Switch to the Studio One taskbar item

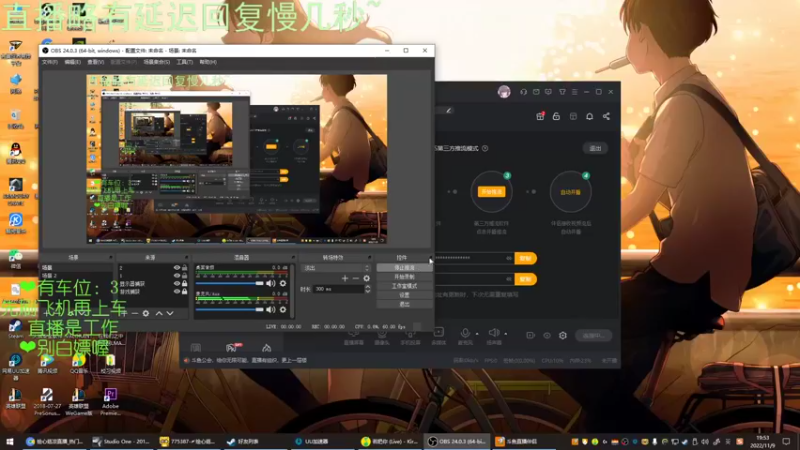coord(120,441)
